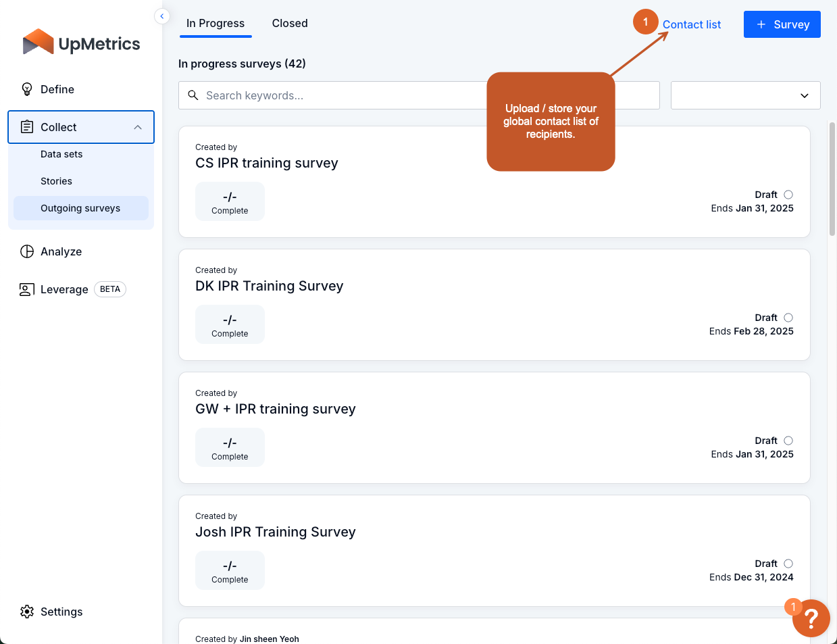
Task: Click the Contact list link
Action: pyautogui.click(x=691, y=24)
